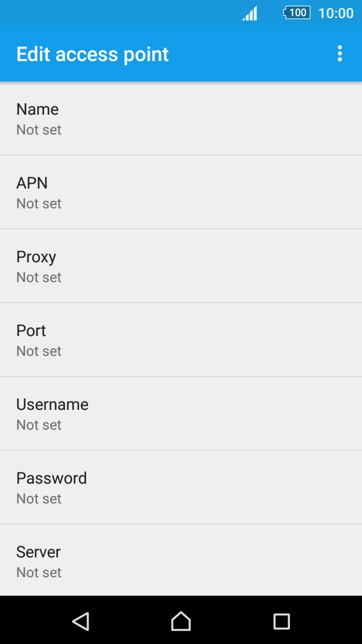Tap 'Not set' under Password

[x=39, y=499]
